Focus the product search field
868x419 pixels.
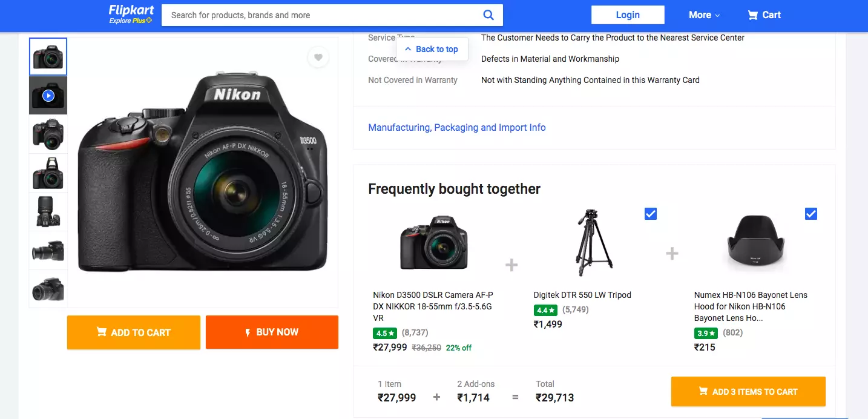(x=321, y=15)
